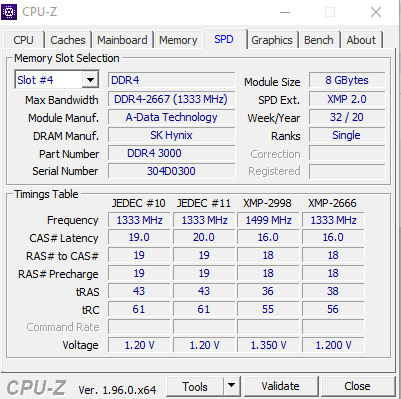Open the Mainboard tab
This screenshot has height=399, width=401.
(122, 40)
